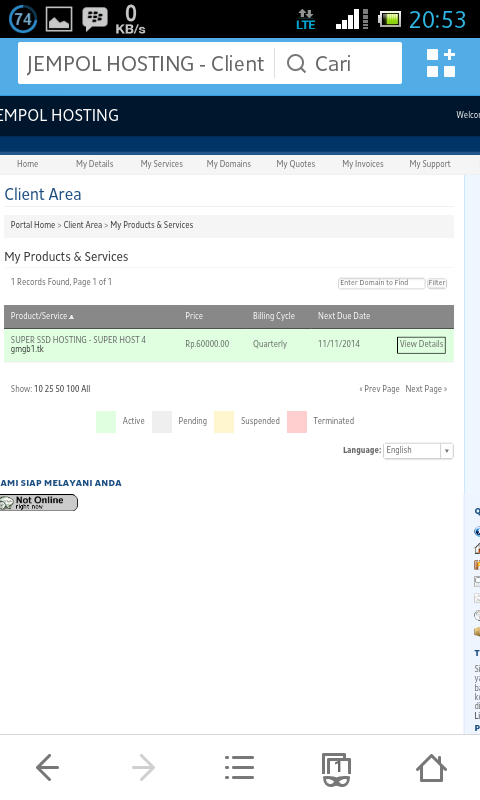Go to Next Page
The image size is (480, 800).
[426, 389]
